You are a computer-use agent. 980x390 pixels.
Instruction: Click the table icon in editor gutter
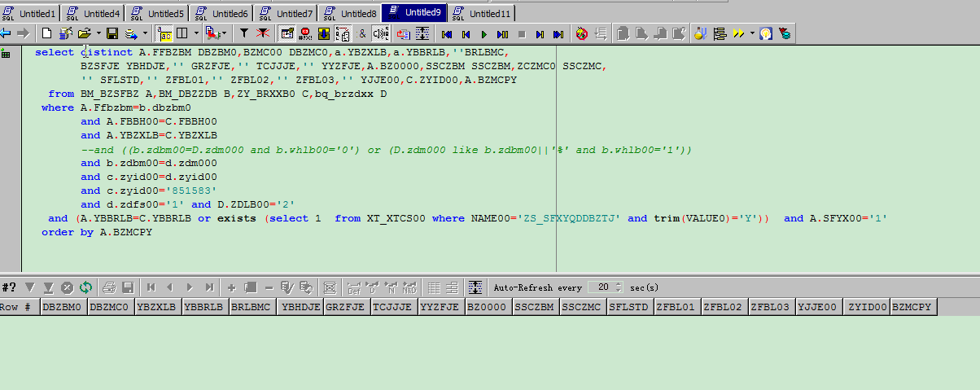pyautogui.click(x=6, y=54)
